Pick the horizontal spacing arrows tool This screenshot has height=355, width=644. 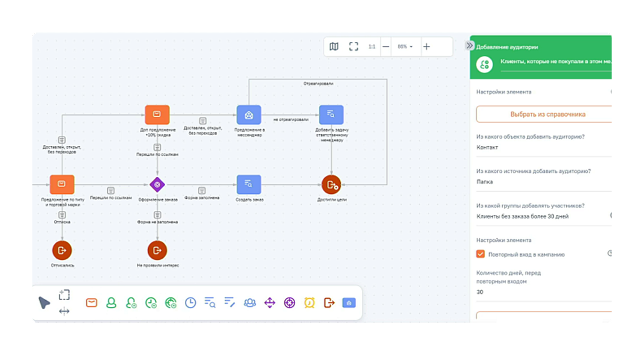(x=64, y=311)
